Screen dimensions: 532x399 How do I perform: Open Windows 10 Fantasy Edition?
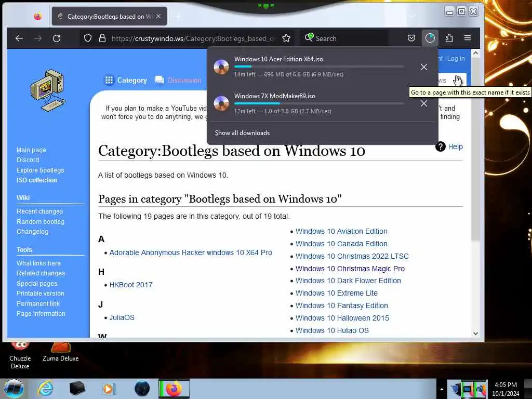(342, 305)
